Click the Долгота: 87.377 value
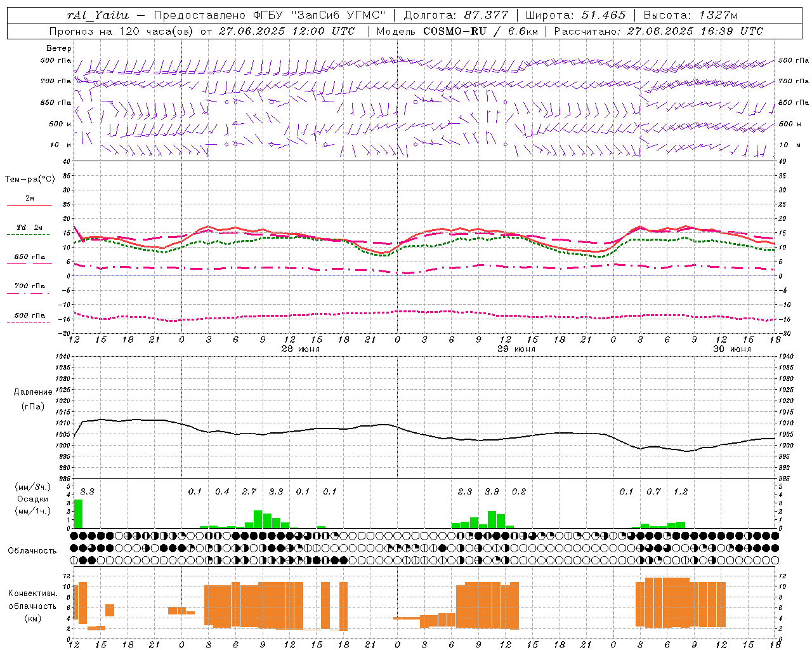This screenshot has width=812, height=650. [x=455, y=15]
